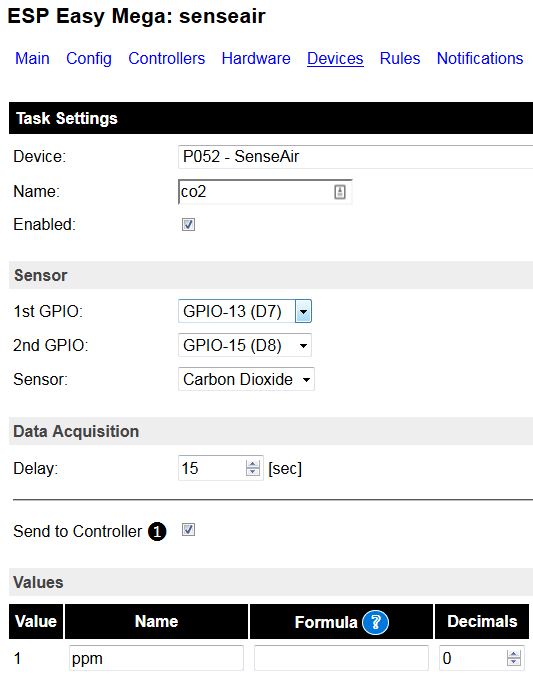Screen dimensions: 533x677
Task: Switch to the Hardware tab
Action: coord(256,58)
